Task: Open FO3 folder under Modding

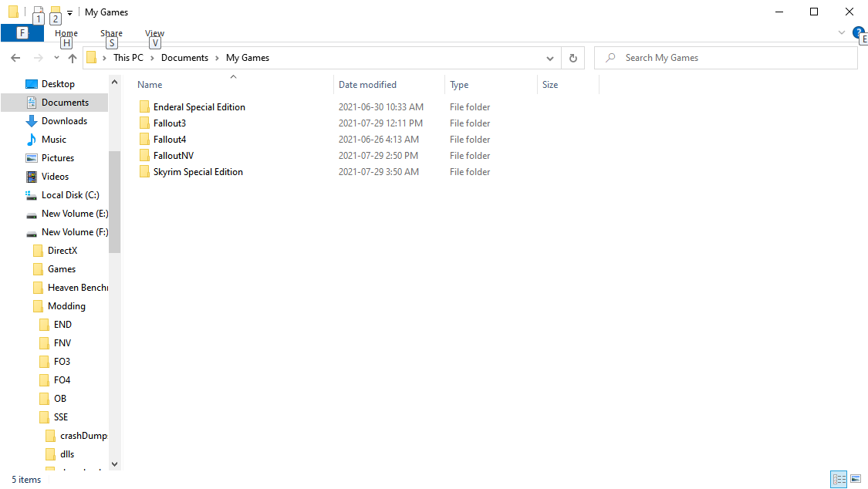Action: (x=62, y=362)
